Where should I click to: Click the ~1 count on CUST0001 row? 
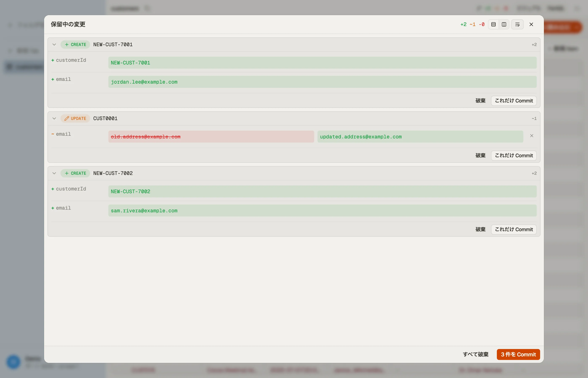[534, 118]
